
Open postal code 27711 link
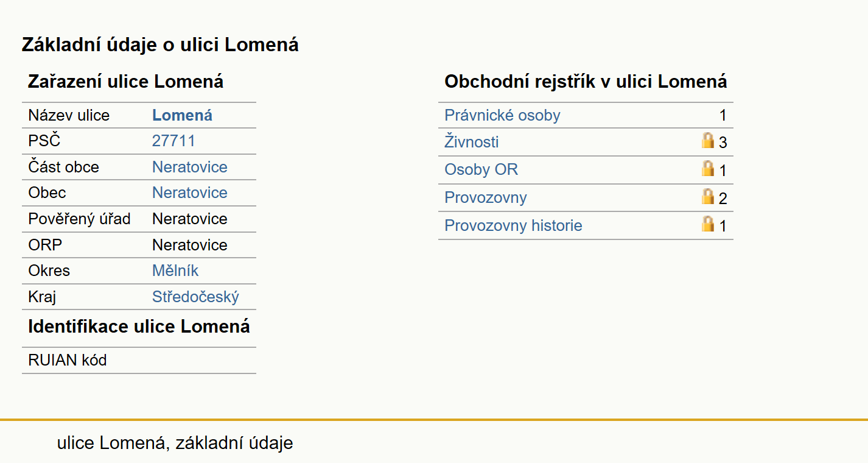[x=173, y=141]
